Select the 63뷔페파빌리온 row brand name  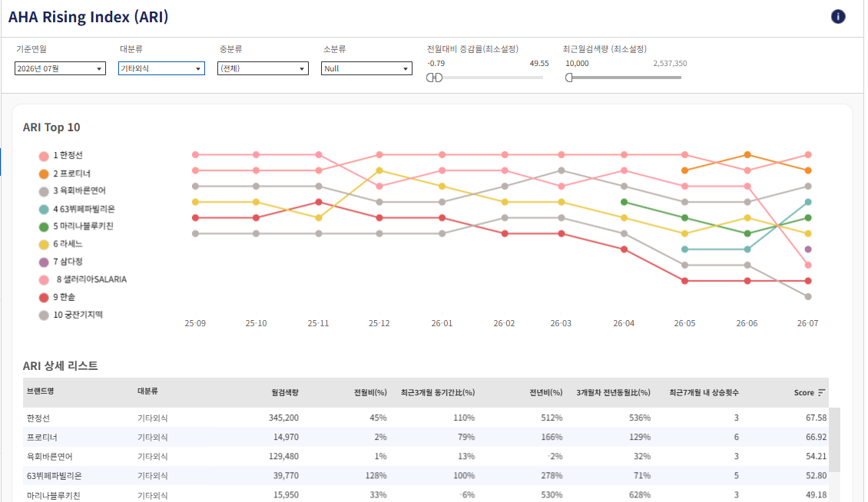tap(55, 476)
